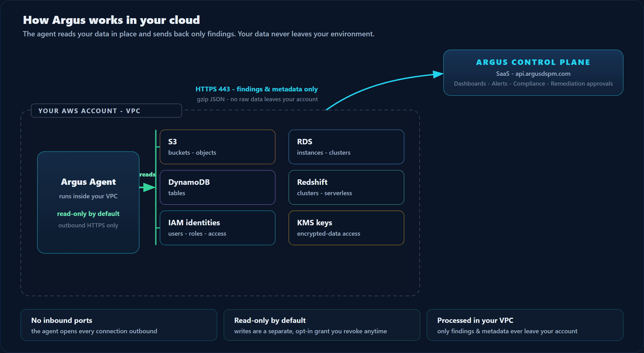Click the KMS keys card
The width and height of the screenshot is (644, 353).
pos(346,228)
